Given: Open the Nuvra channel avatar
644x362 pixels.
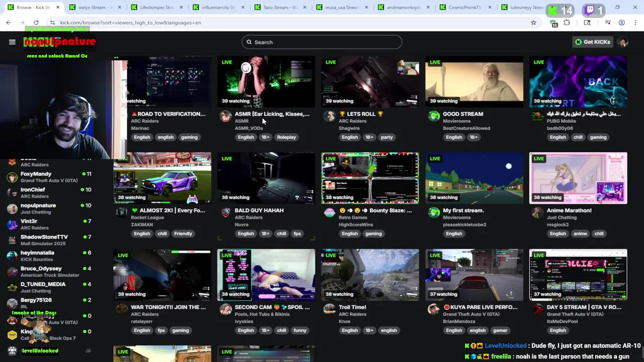Looking at the screenshot, I should pyautogui.click(x=226, y=213).
